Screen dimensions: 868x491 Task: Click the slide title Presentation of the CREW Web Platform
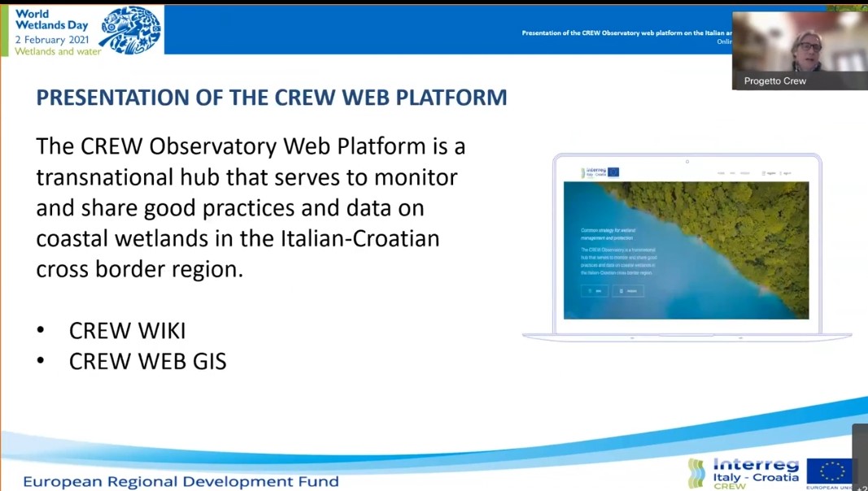(272, 98)
